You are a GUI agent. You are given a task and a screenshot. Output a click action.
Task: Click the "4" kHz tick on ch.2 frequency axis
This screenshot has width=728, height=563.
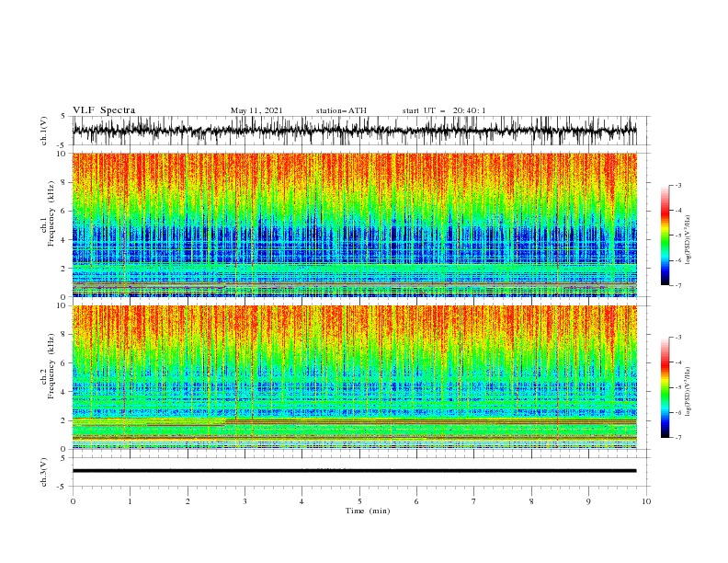tap(65, 392)
